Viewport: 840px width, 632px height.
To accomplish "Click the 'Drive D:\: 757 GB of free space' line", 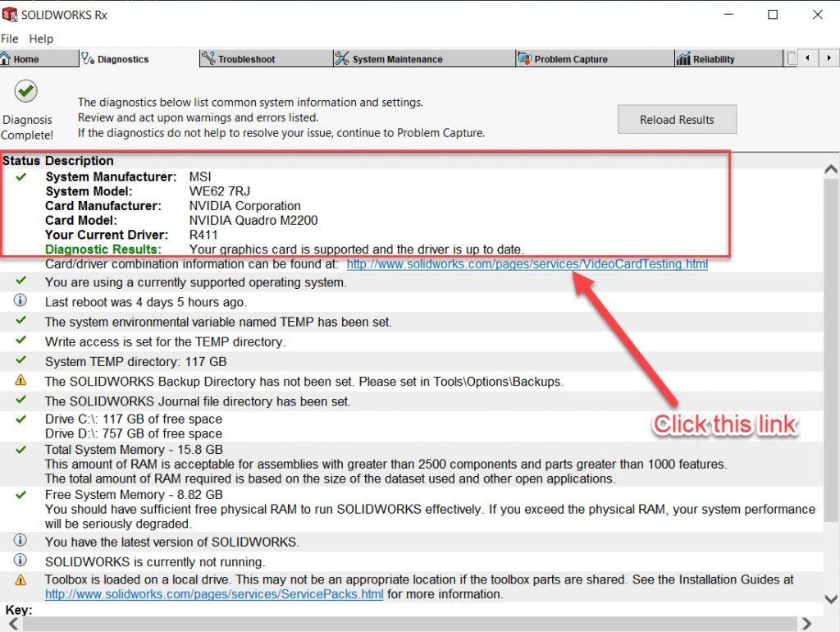I will click(134, 433).
